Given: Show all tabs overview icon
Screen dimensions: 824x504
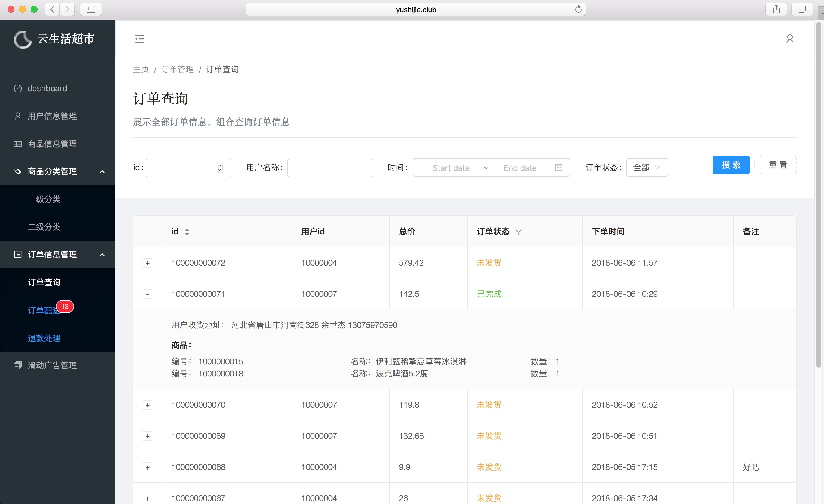Looking at the screenshot, I should point(802,9).
